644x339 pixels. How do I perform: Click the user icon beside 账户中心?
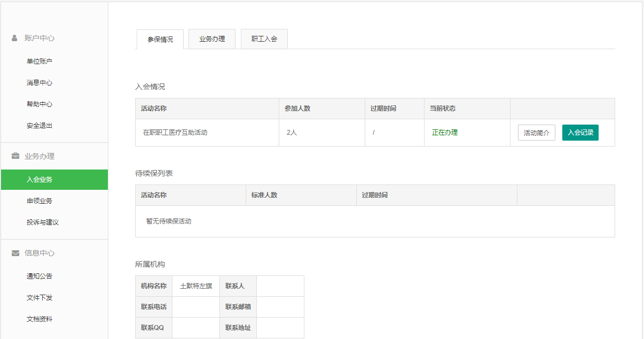(x=15, y=38)
